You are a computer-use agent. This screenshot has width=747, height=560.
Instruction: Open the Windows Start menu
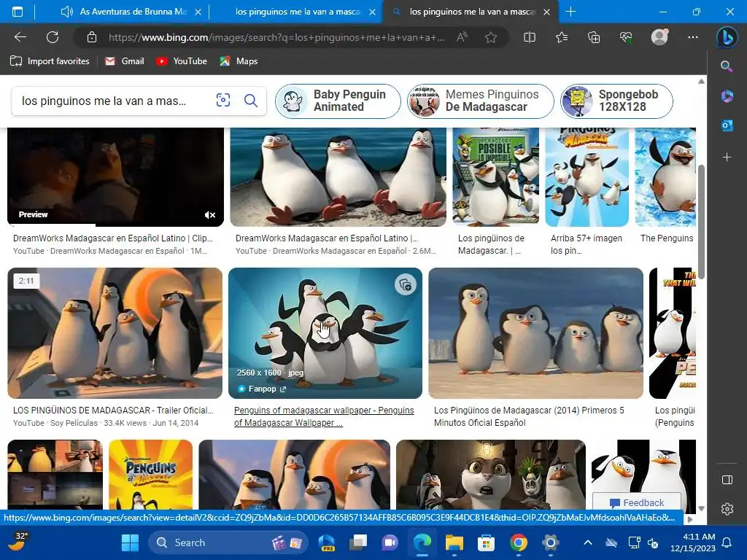[x=130, y=542]
